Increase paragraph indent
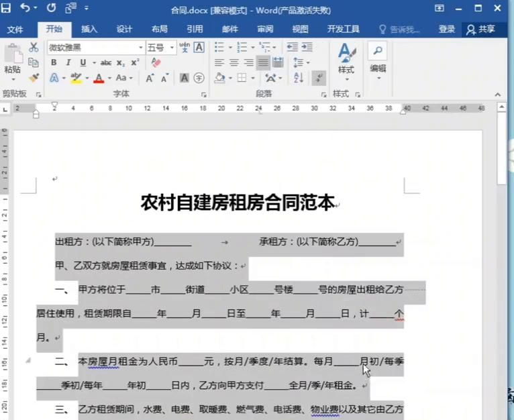Screen dimensions: 514x420 tap(307, 47)
